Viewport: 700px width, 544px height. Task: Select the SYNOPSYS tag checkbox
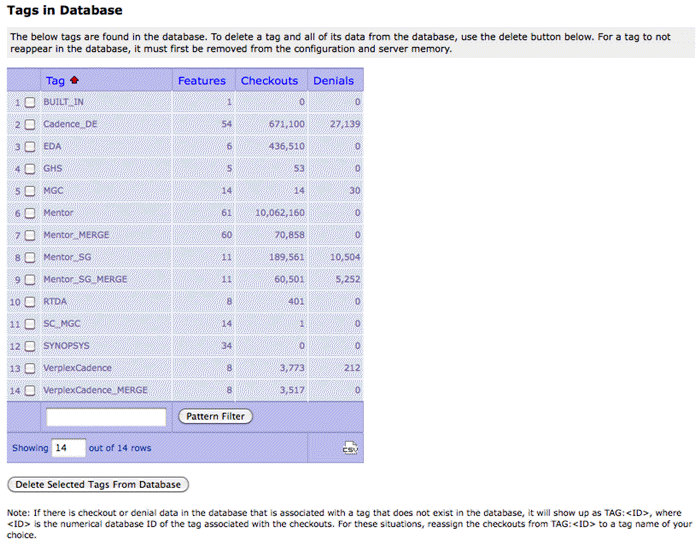(30, 346)
